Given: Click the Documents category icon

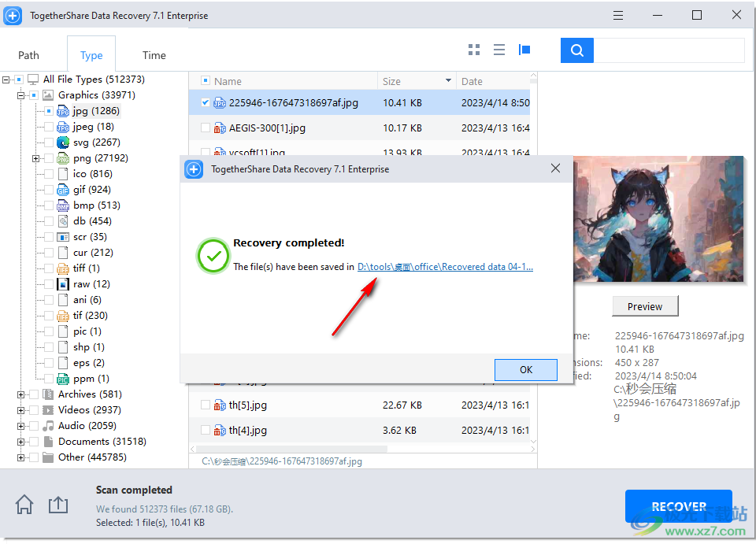Looking at the screenshot, I should 48,442.
